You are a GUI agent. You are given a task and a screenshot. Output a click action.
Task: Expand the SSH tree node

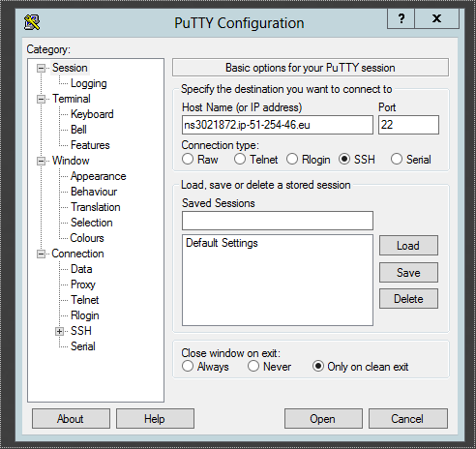59,331
